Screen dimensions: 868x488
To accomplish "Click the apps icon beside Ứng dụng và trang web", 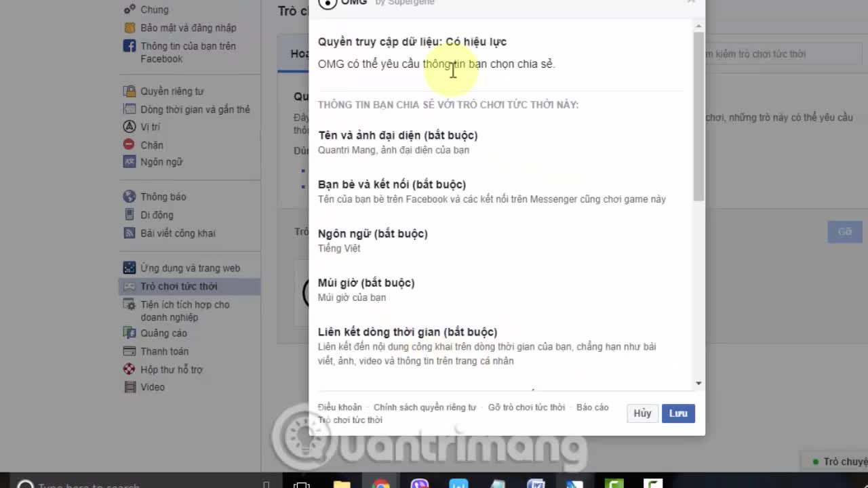I will [129, 268].
